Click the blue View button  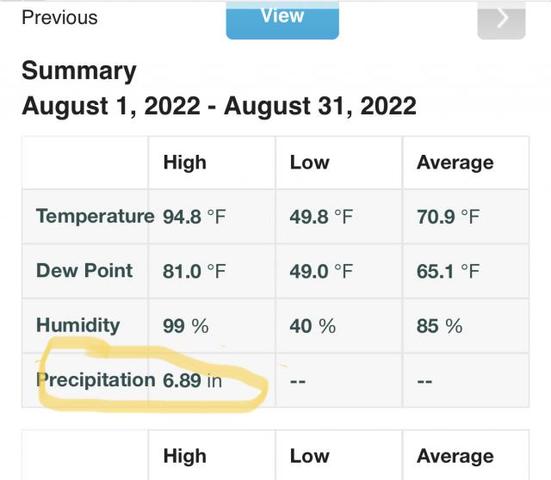283,19
